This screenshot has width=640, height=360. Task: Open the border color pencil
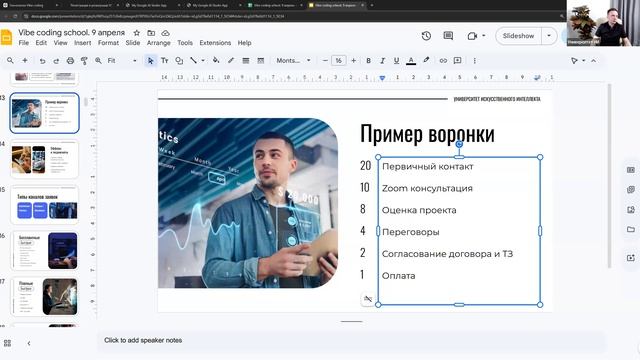231,60
